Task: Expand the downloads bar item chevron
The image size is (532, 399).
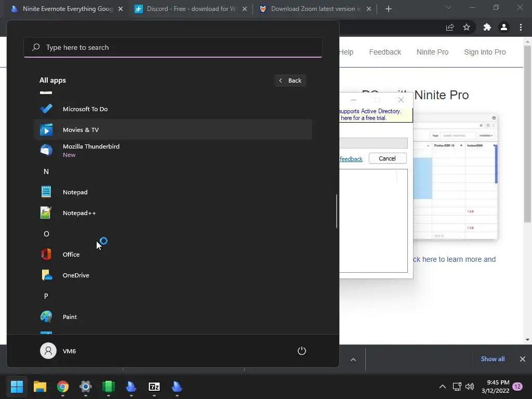Action: pos(353,360)
